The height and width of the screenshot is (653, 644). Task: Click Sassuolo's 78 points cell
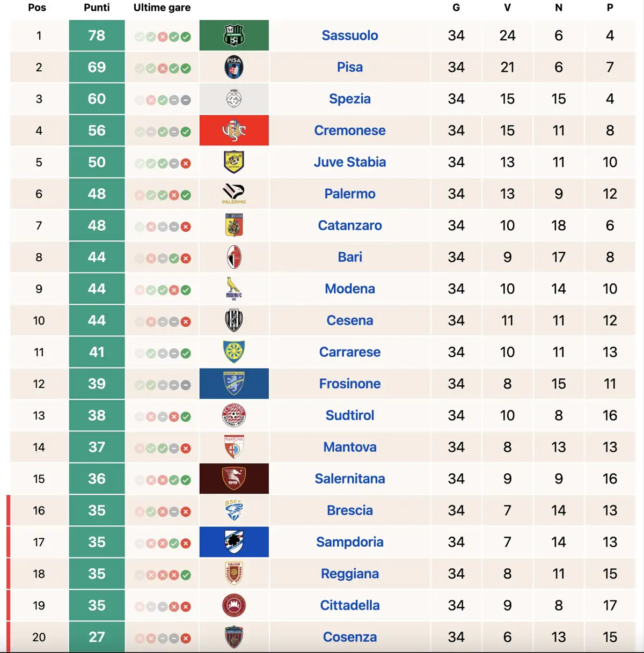[97, 35]
